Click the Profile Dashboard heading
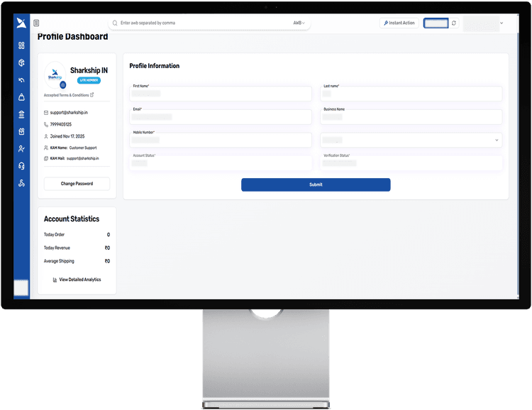 (72, 36)
